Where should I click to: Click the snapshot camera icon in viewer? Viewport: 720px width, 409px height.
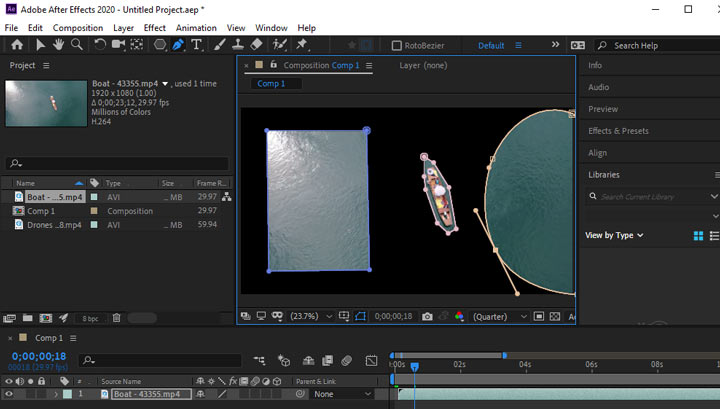pos(427,316)
